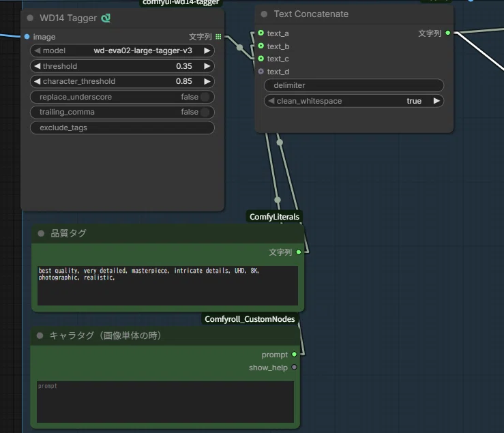
Task: Select the Text Concatenate title
Action: pos(311,14)
